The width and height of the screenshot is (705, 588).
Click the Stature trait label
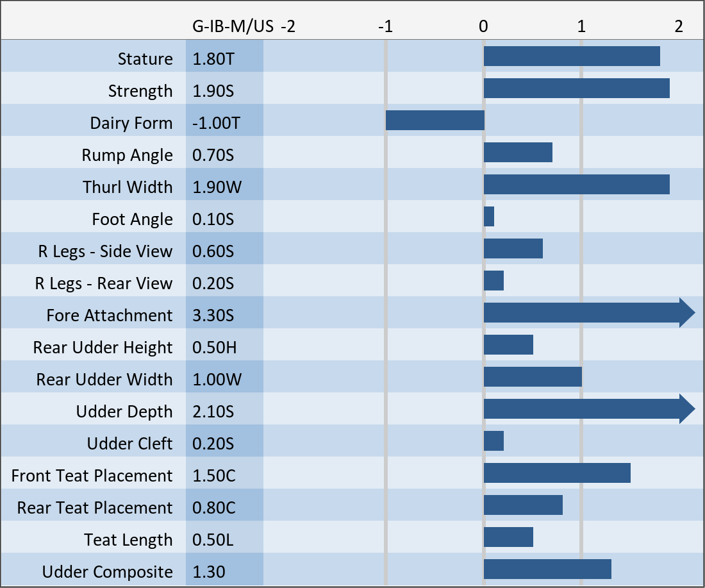click(145, 59)
